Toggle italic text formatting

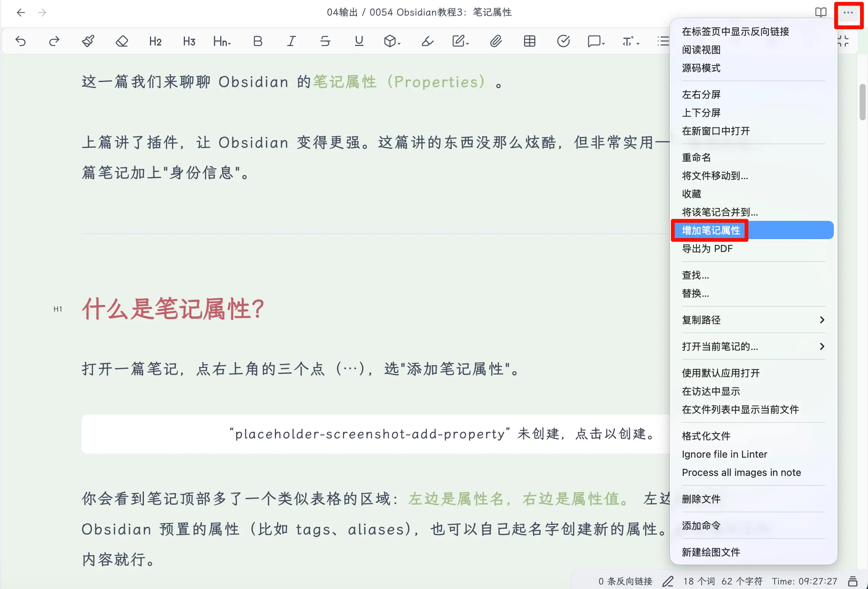coord(291,41)
